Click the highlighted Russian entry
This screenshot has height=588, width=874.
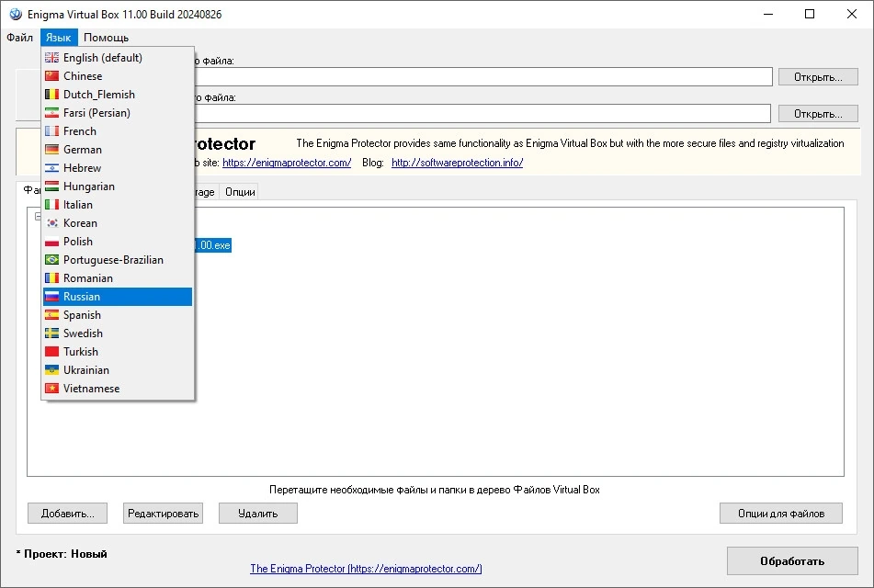coord(118,297)
